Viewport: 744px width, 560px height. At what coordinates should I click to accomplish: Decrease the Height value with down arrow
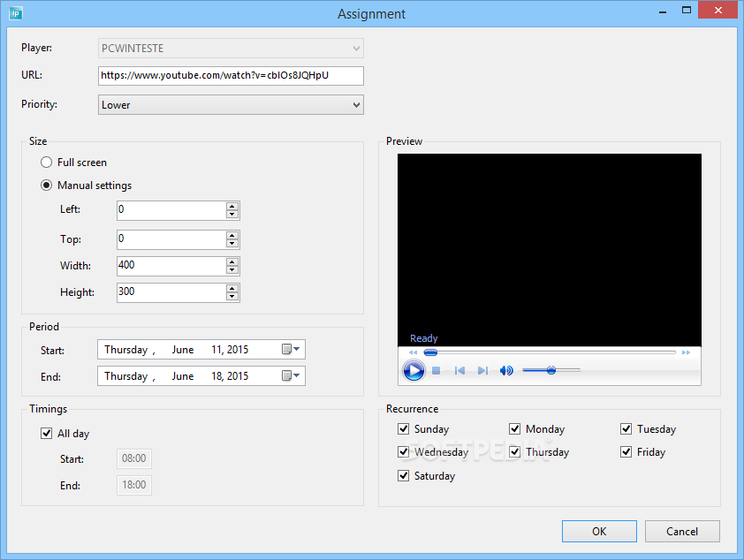coord(232,297)
